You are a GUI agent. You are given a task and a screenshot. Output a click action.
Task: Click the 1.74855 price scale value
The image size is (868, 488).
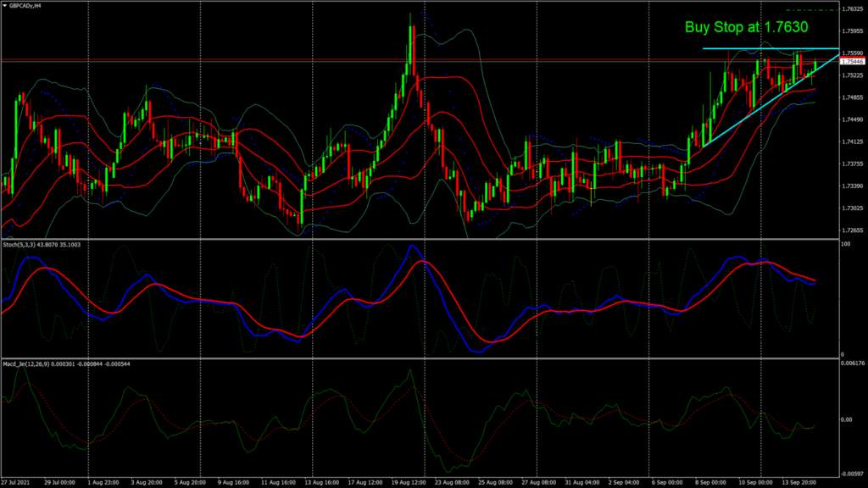[853, 97]
